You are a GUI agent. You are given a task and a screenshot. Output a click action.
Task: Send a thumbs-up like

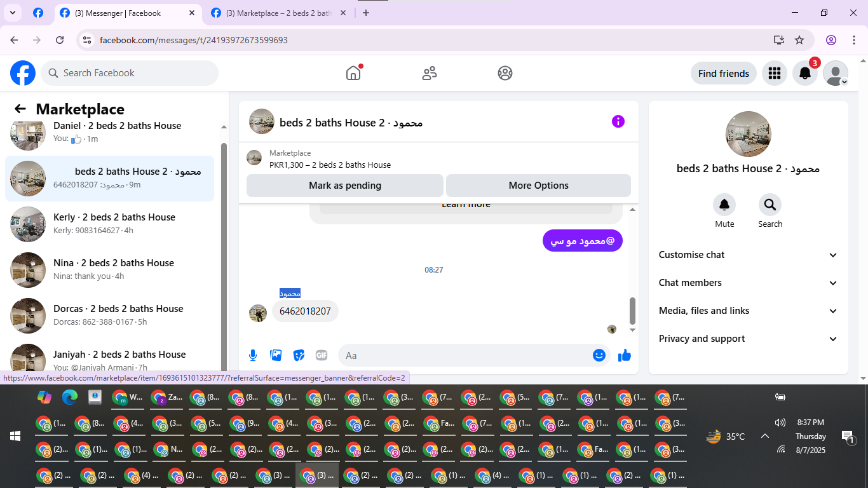click(625, 355)
